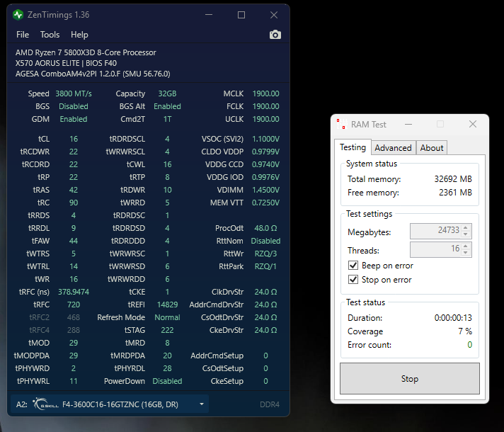Click the greyed tRFC2 value 468
Image resolution: width=504 pixels, height=432 pixels.
[74, 317]
